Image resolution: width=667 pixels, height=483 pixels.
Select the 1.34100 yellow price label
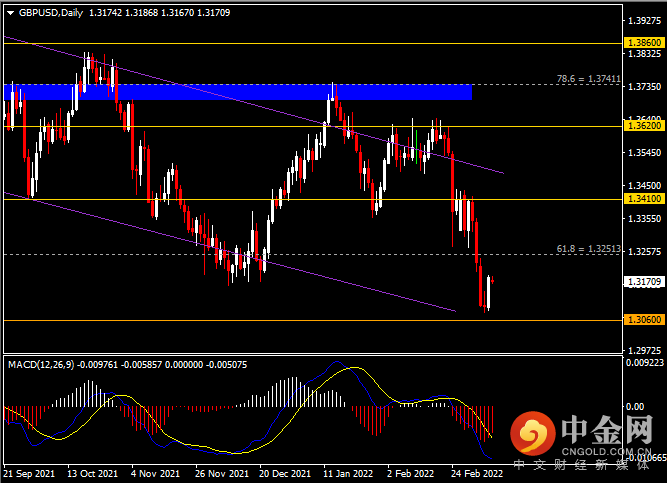[x=644, y=198]
